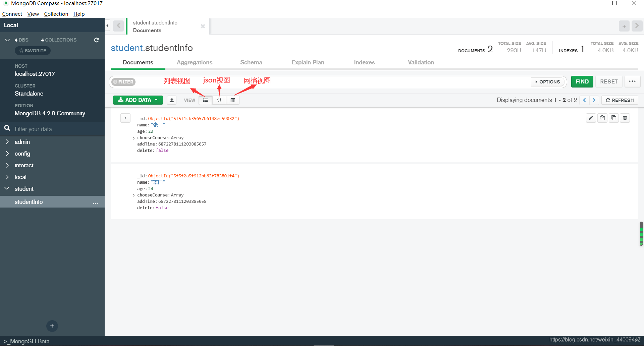Click the REFRESH documents button
Viewport: 644px width, 346px height.
point(620,100)
